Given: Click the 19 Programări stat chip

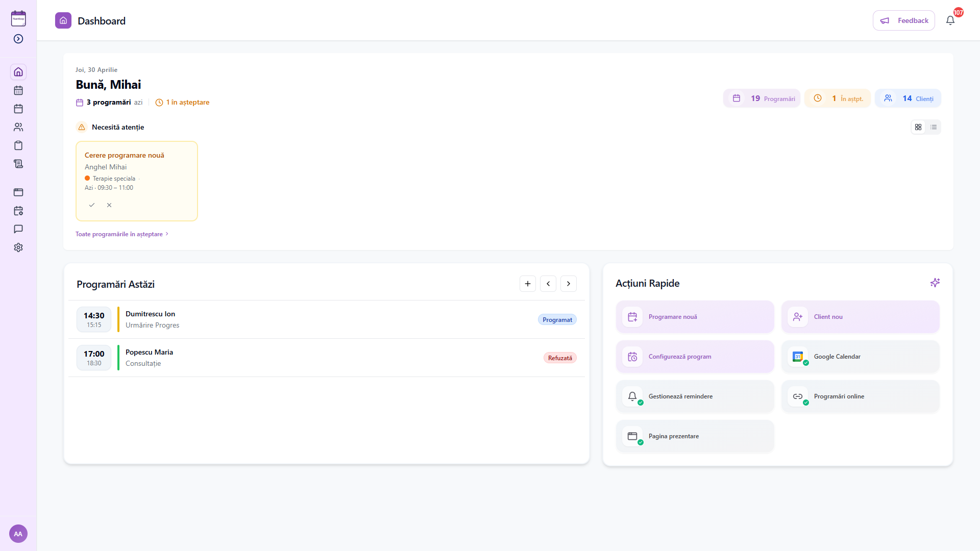Looking at the screenshot, I should point(762,98).
